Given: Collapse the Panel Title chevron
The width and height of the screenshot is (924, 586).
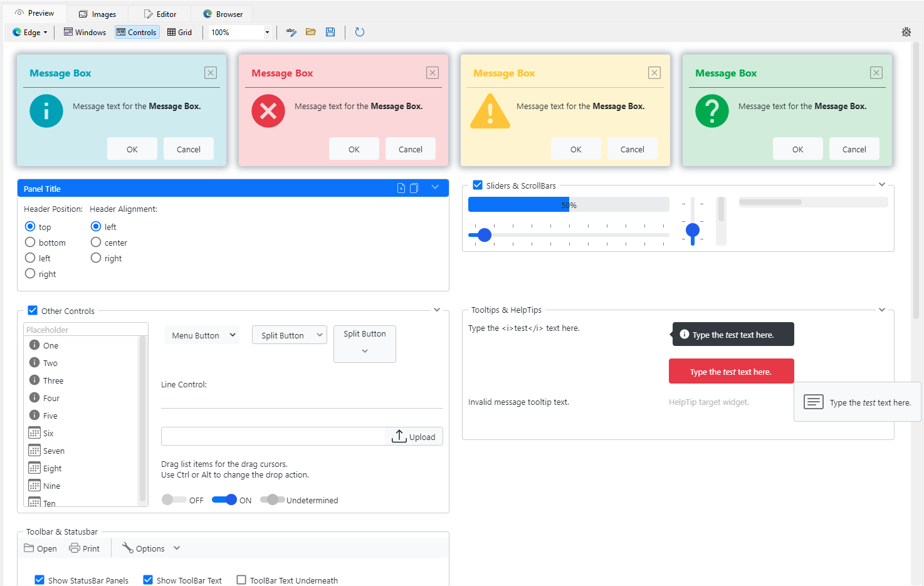Looking at the screenshot, I should 435,187.
